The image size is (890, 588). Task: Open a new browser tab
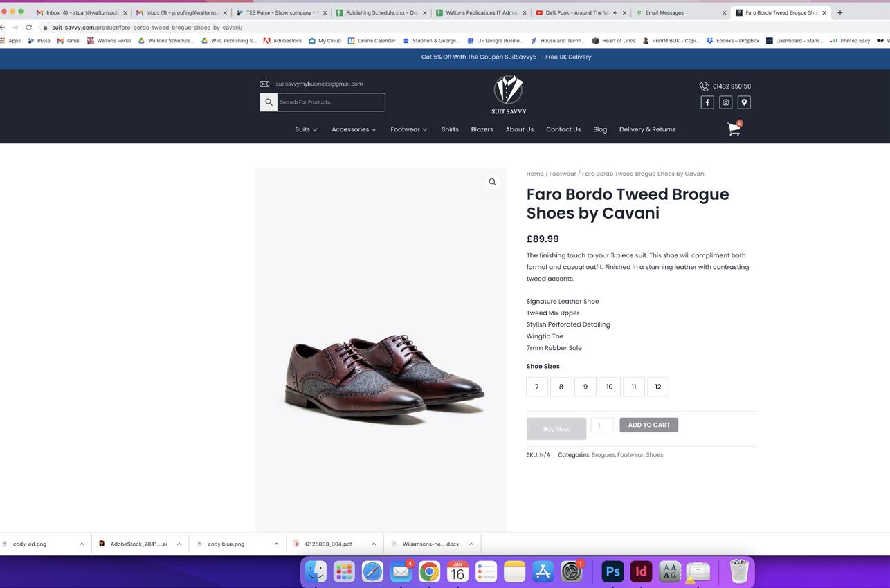pos(840,12)
